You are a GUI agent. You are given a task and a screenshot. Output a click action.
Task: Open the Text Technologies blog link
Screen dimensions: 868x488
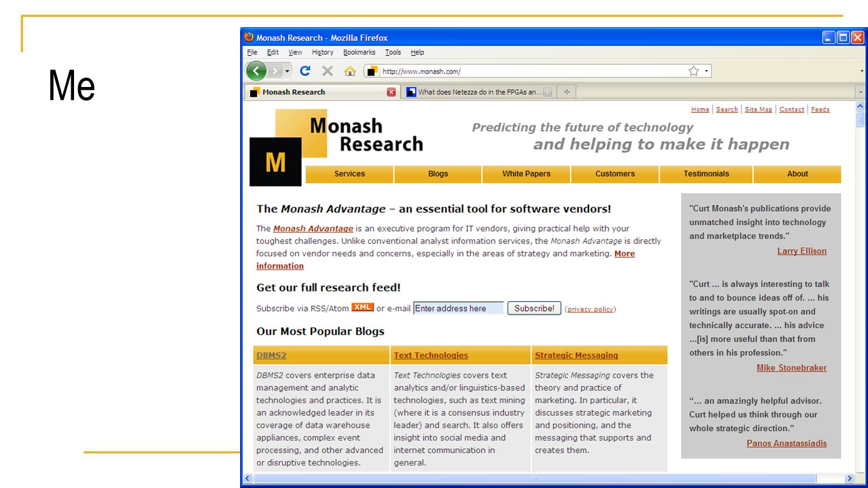[431, 355]
